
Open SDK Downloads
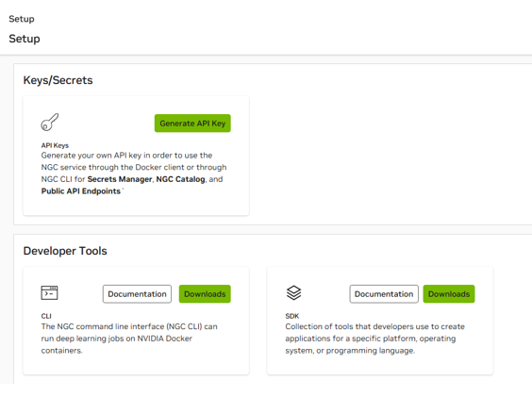tap(449, 294)
